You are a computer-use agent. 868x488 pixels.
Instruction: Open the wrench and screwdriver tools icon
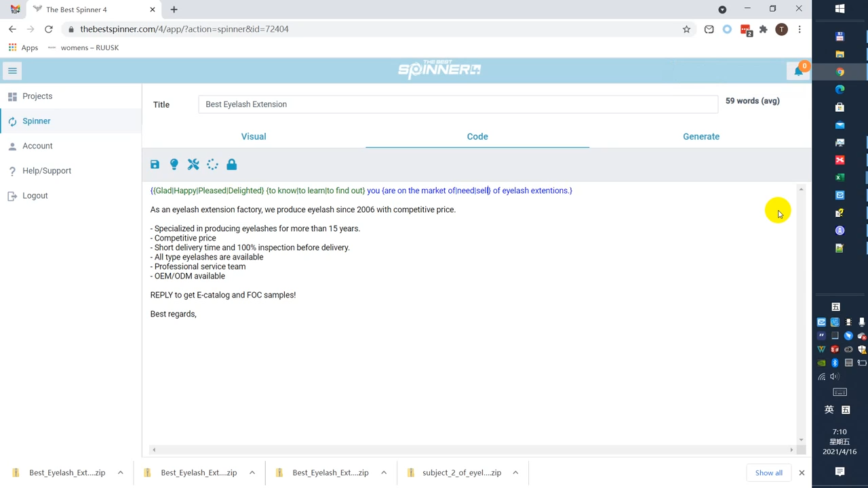pos(193,165)
